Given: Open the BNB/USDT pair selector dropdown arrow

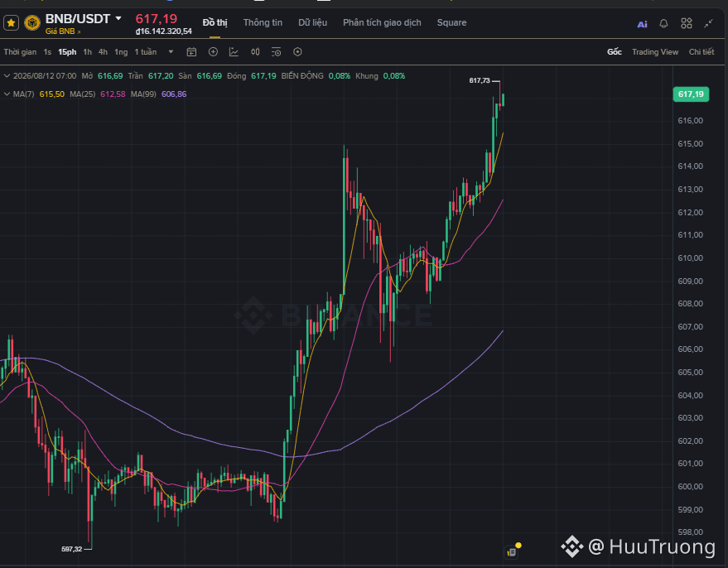Looking at the screenshot, I should pyautogui.click(x=118, y=18).
